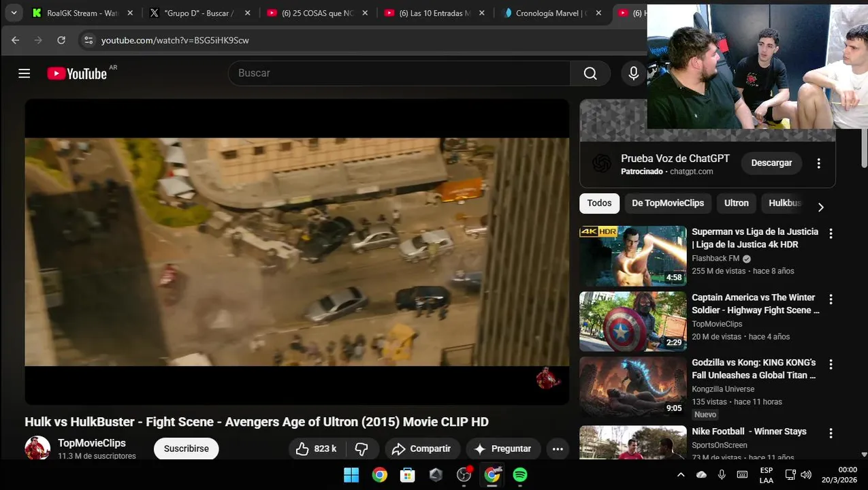Screen dimensions: 868x490
Task: Open Spotify from taskbar
Action: pos(520,475)
